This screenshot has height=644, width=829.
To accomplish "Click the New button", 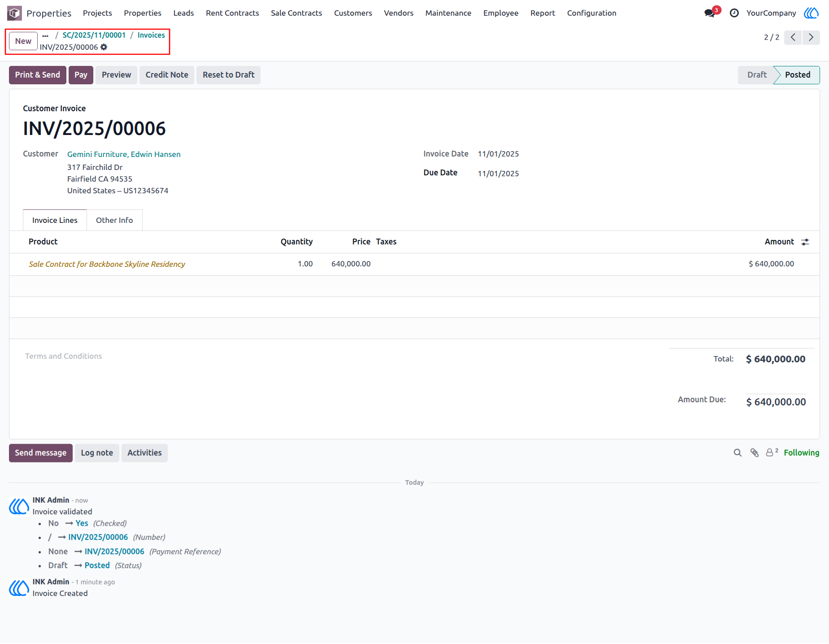I will [x=23, y=41].
